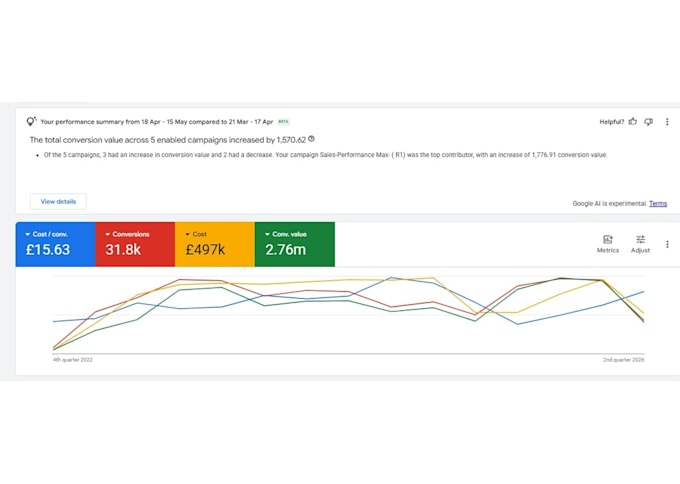This screenshot has height=484, width=680.
Task: Click the lightbulb insights icon
Action: [31, 121]
